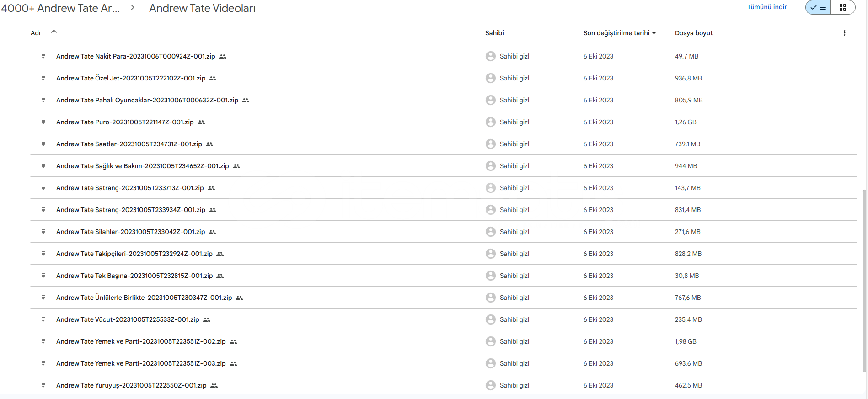Switch to list view layout

point(818,7)
